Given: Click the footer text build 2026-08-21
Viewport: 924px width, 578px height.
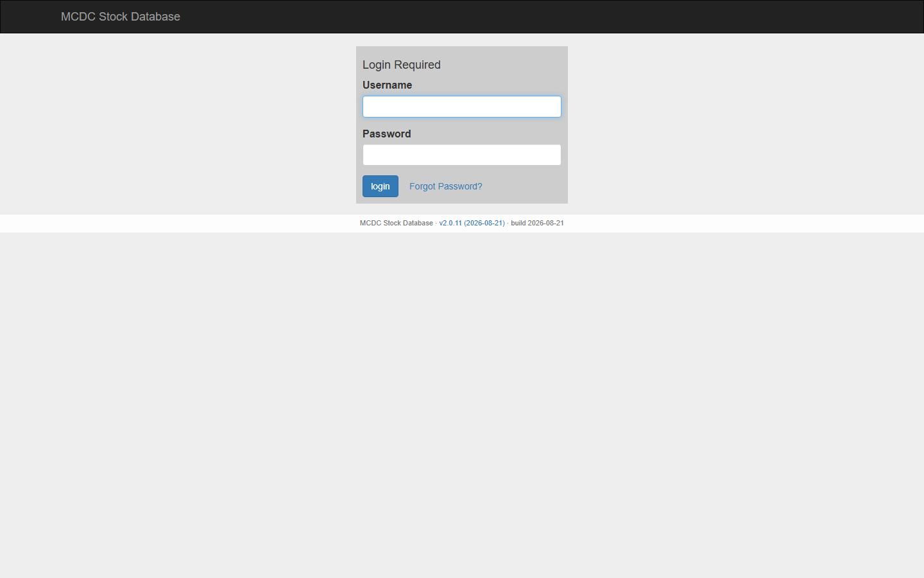Looking at the screenshot, I should [x=538, y=223].
